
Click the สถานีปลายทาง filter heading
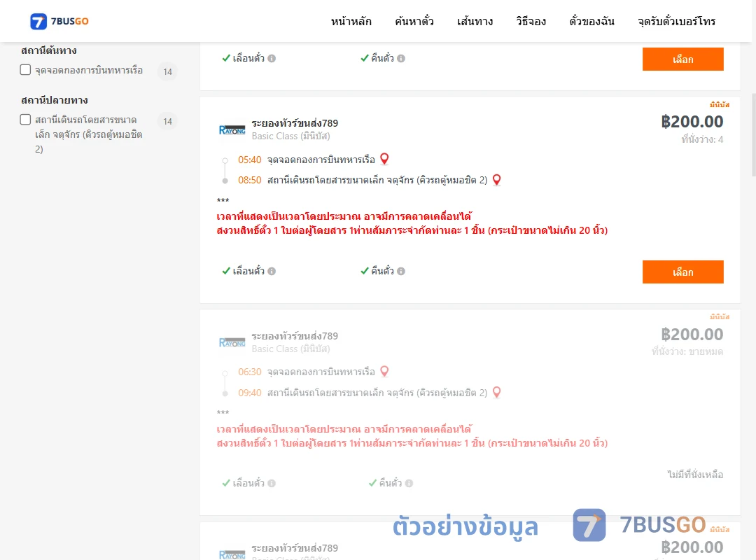point(55,100)
